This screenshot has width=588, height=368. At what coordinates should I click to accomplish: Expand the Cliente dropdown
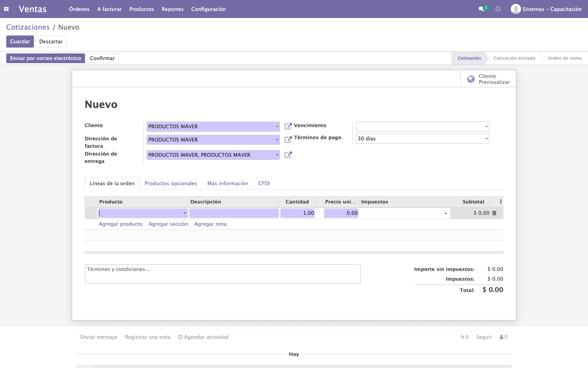pos(277,127)
